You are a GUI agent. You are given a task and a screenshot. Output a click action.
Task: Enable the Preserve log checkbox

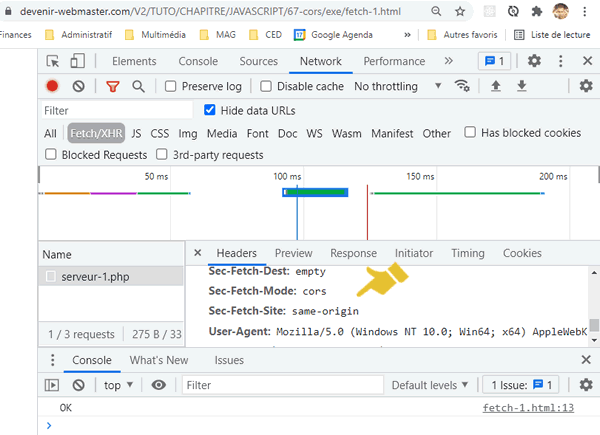tap(171, 87)
